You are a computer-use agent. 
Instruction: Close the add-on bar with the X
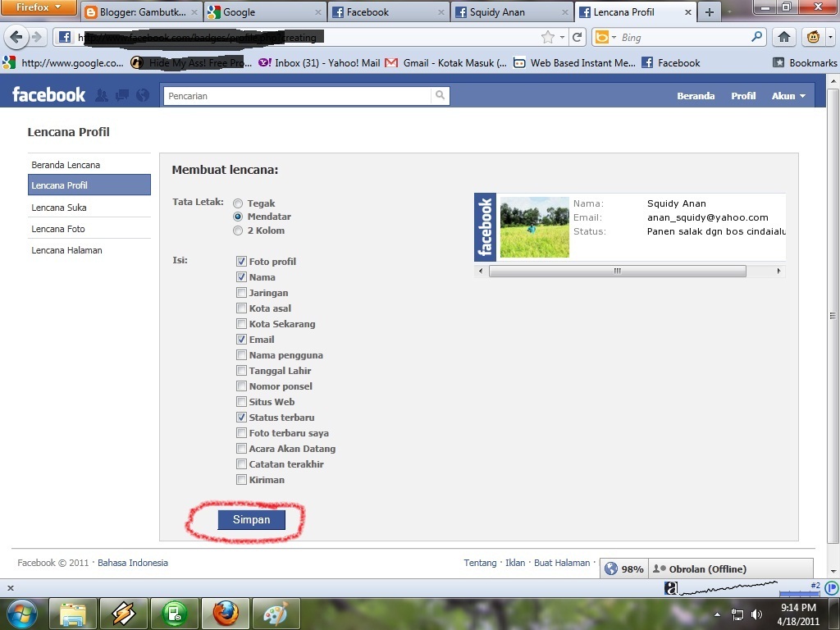pyautogui.click(x=10, y=587)
